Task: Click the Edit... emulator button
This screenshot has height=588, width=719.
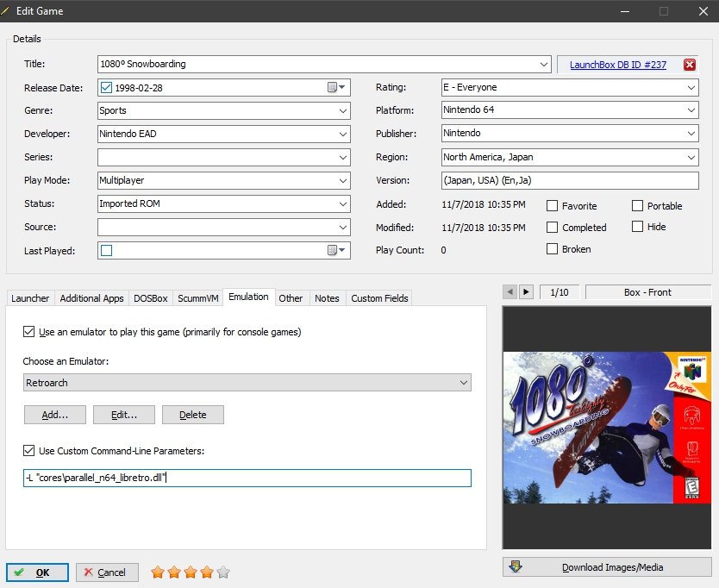Action: (124, 415)
